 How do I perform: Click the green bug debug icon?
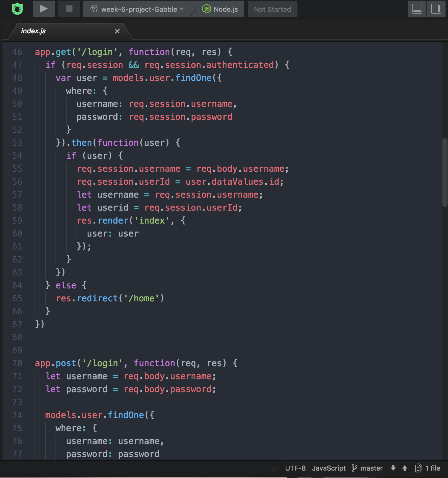click(x=18, y=9)
